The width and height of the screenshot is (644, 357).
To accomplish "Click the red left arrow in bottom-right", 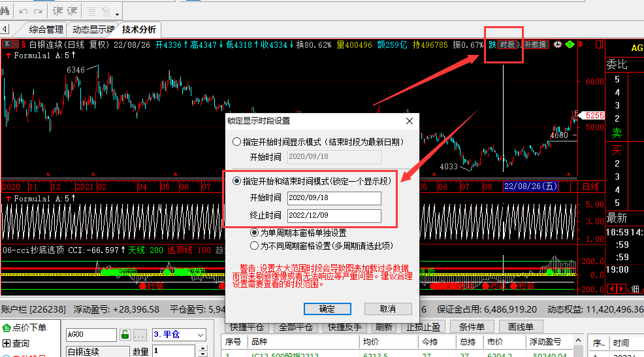I will pyautogui.click(x=611, y=289).
